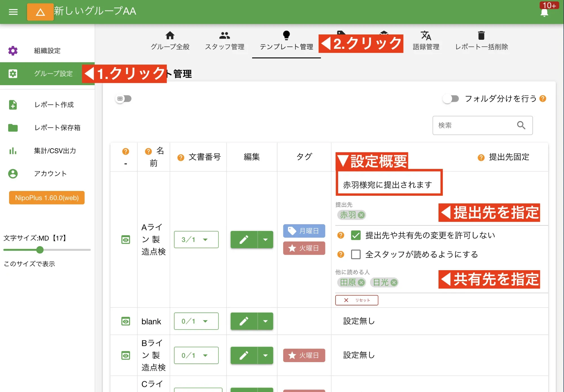Image resolution: width=564 pixels, height=392 pixels.
Task: Switch to the スタッフ管理 tab
Action: pos(224,41)
